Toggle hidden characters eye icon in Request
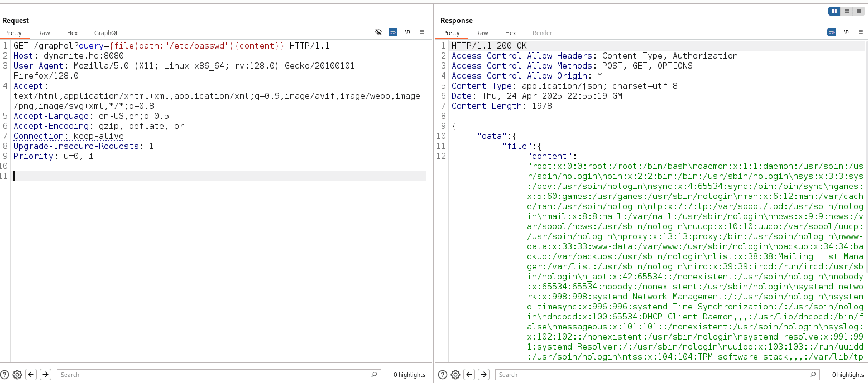Image resolution: width=868 pixels, height=383 pixels. coord(378,32)
